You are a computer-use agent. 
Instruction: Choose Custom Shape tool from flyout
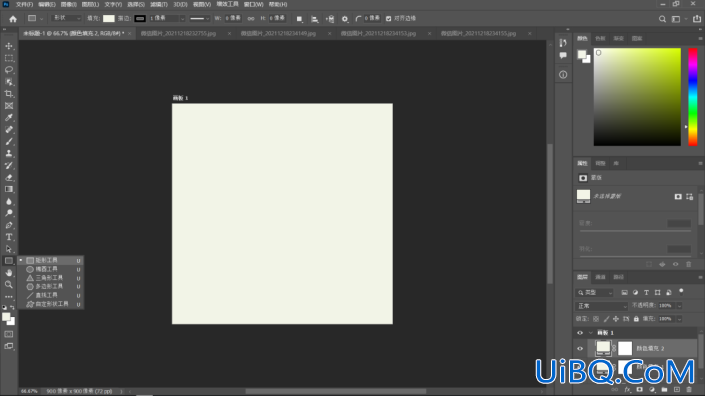tap(50, 304)
